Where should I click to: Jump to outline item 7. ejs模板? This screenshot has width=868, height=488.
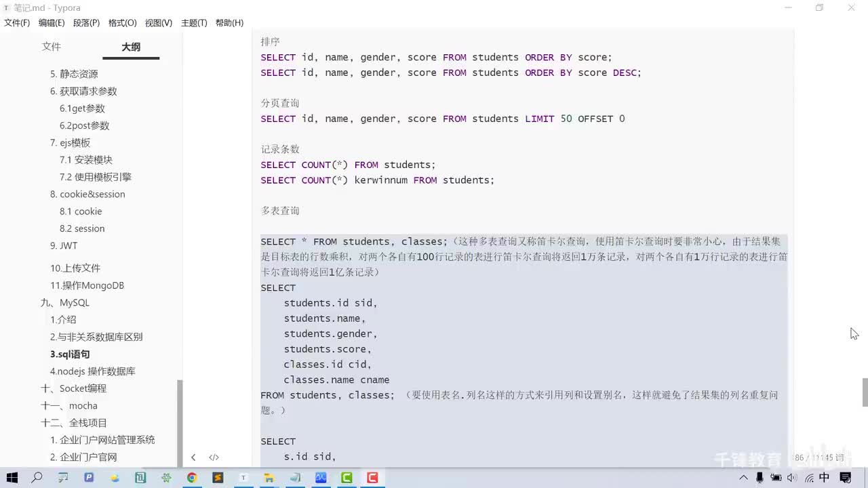70,143
